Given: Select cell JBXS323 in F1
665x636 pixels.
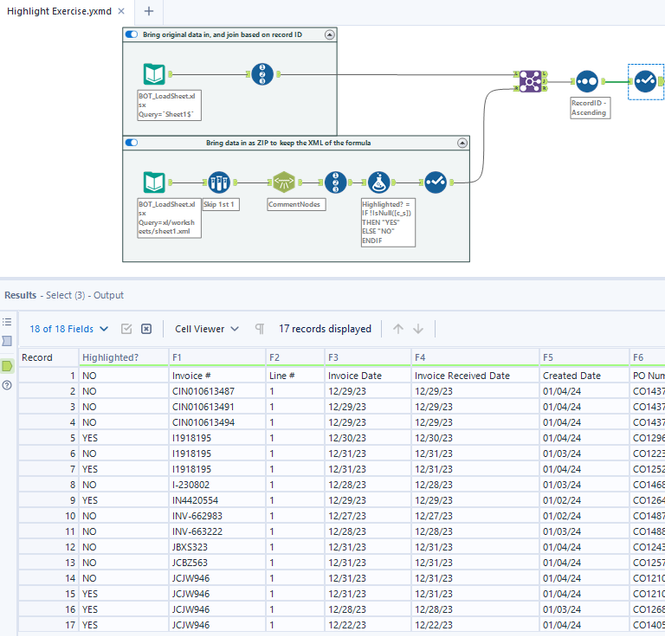Looking at the screenshot, I should [217, 547].
